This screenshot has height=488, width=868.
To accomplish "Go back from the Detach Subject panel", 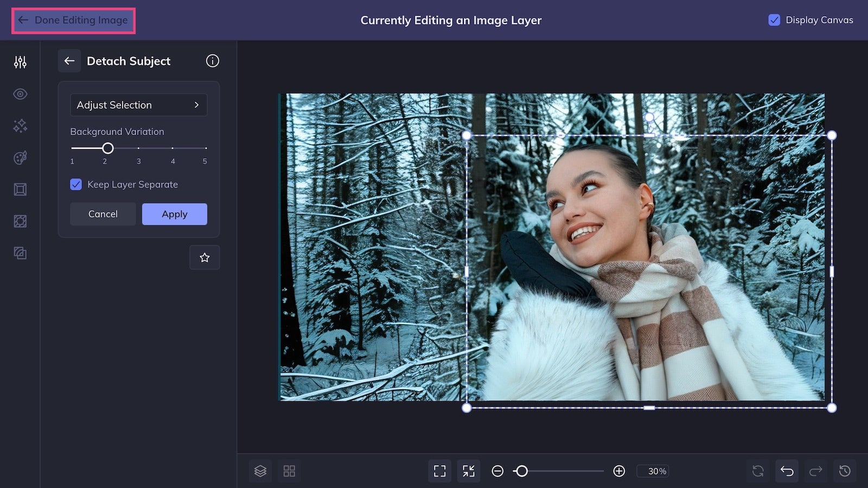I will point(69,61).
